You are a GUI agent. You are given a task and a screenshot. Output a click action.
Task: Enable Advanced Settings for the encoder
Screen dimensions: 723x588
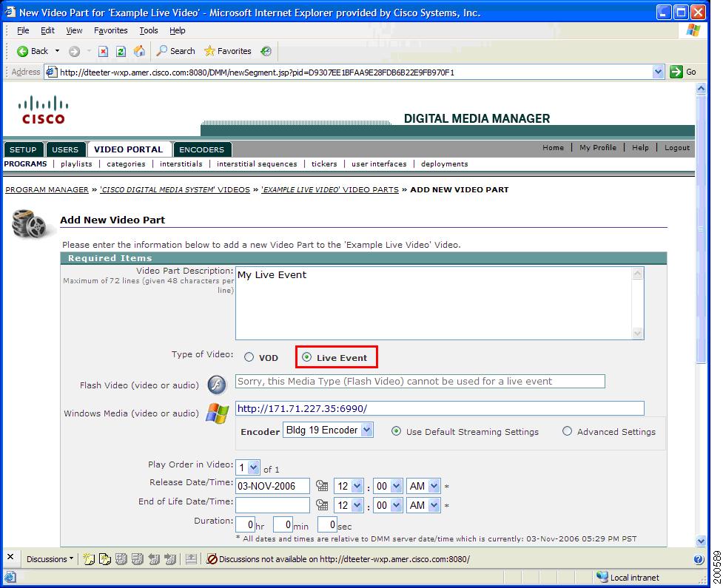click(x=567, y=431)
